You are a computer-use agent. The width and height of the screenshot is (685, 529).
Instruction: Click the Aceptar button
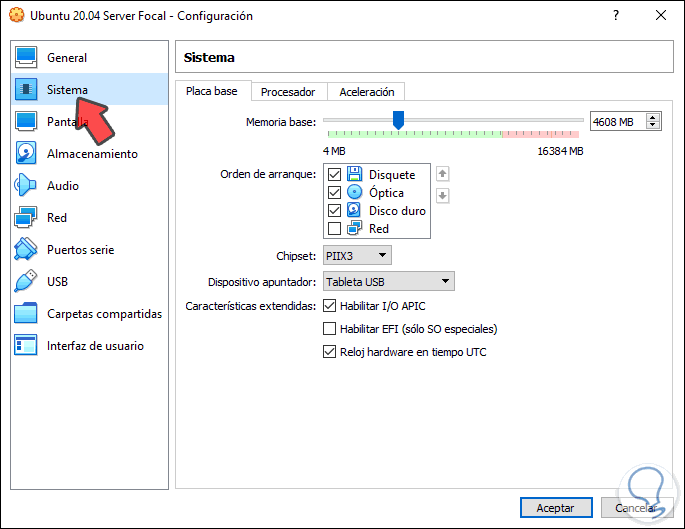point(556,508)
